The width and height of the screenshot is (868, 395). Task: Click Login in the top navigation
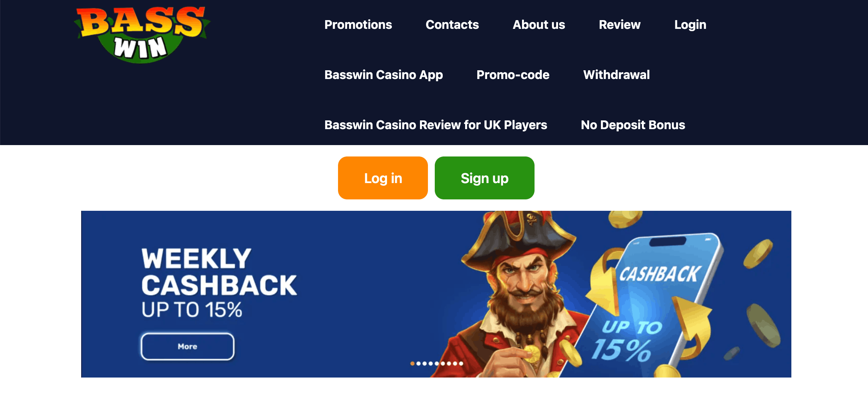690,25
